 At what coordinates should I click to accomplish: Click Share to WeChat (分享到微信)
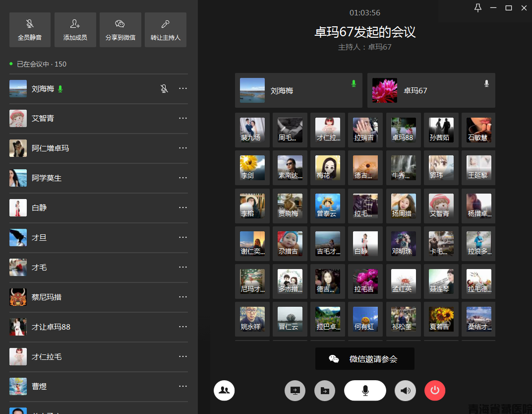(120, 30)
